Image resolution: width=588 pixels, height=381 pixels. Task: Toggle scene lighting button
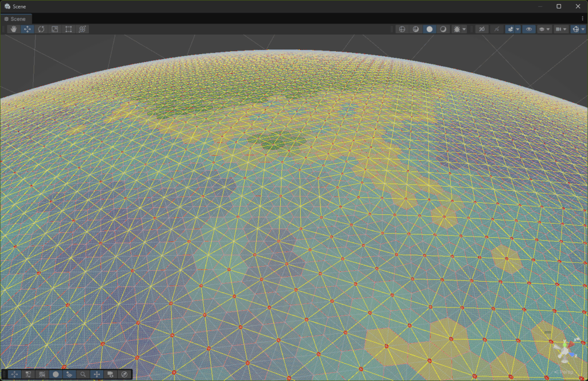coord(496,29)
